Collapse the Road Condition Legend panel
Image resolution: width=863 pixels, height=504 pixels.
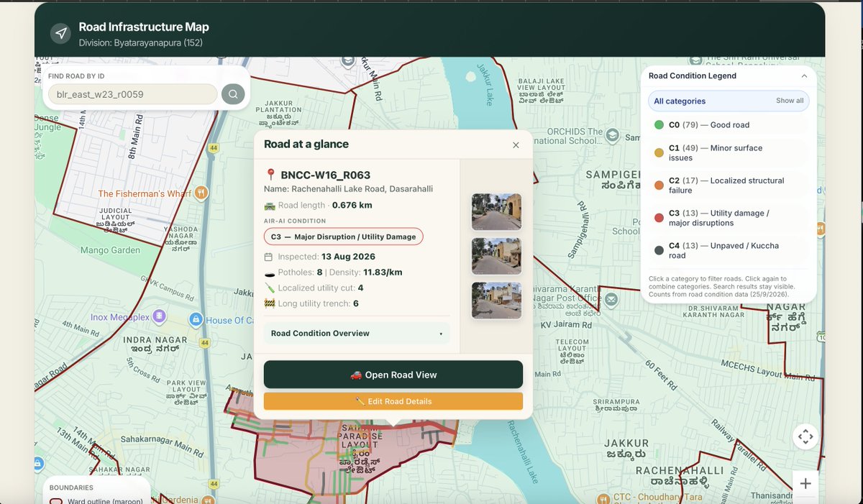tap(804, 76)
